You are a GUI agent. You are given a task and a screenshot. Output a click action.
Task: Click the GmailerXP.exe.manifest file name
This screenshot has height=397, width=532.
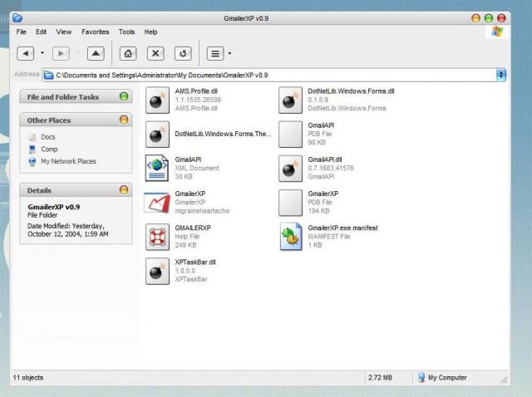[343, 228]
